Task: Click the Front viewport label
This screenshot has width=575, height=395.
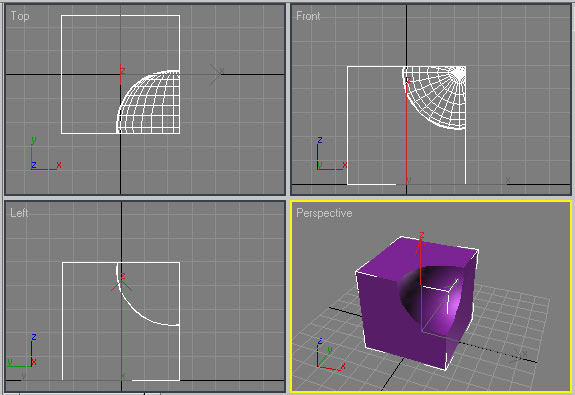Action: pyautogui.click(x=308, y=16)
